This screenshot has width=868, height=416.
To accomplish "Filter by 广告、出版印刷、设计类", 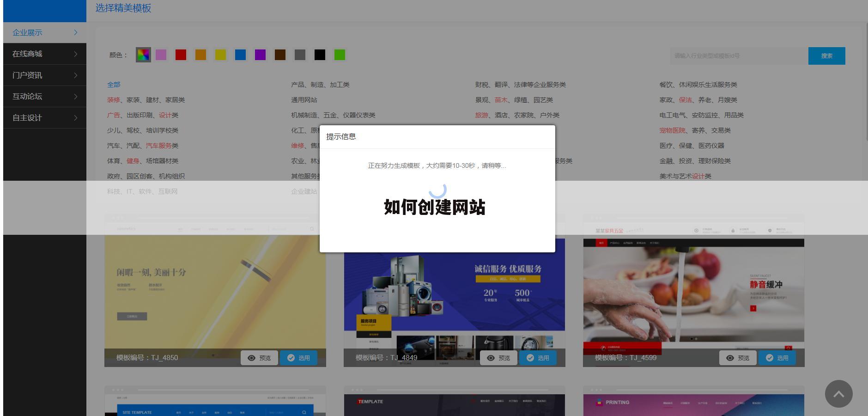I will pyautogui.click(x=143, y=115).
